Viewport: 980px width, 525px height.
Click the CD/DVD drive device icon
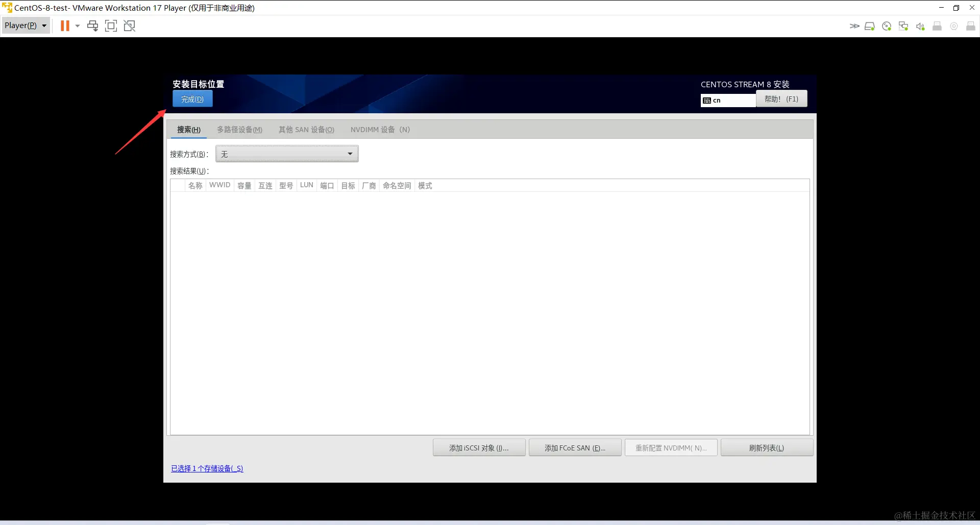pyautogui.click(x=887, y=26)
